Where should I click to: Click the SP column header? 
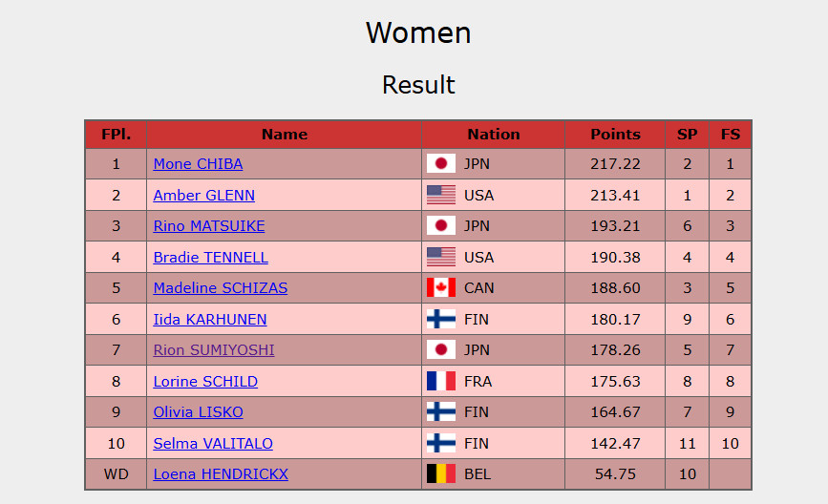687,135
